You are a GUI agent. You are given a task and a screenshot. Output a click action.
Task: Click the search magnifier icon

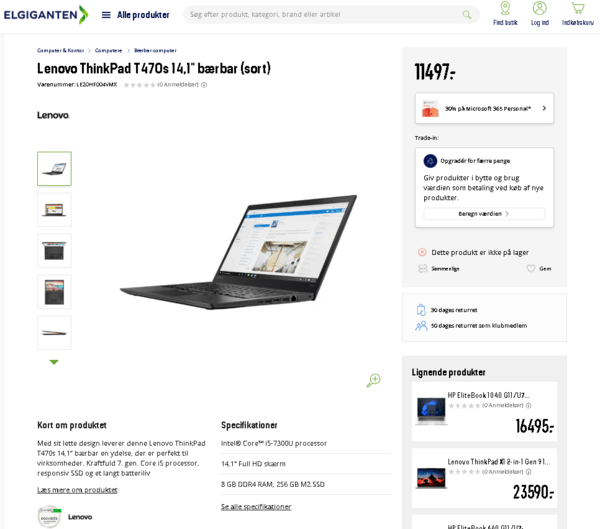[466, 15]
